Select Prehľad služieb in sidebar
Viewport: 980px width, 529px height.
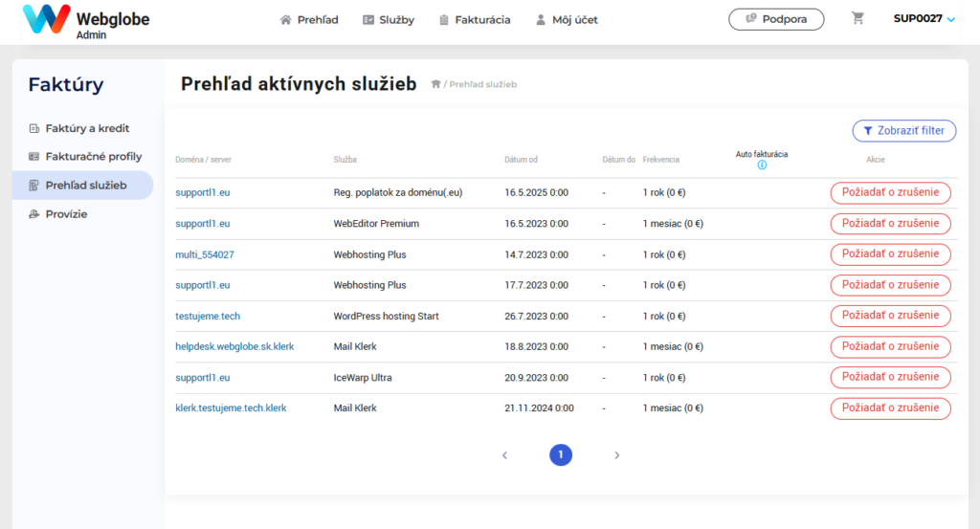click(x=82, y=186)
